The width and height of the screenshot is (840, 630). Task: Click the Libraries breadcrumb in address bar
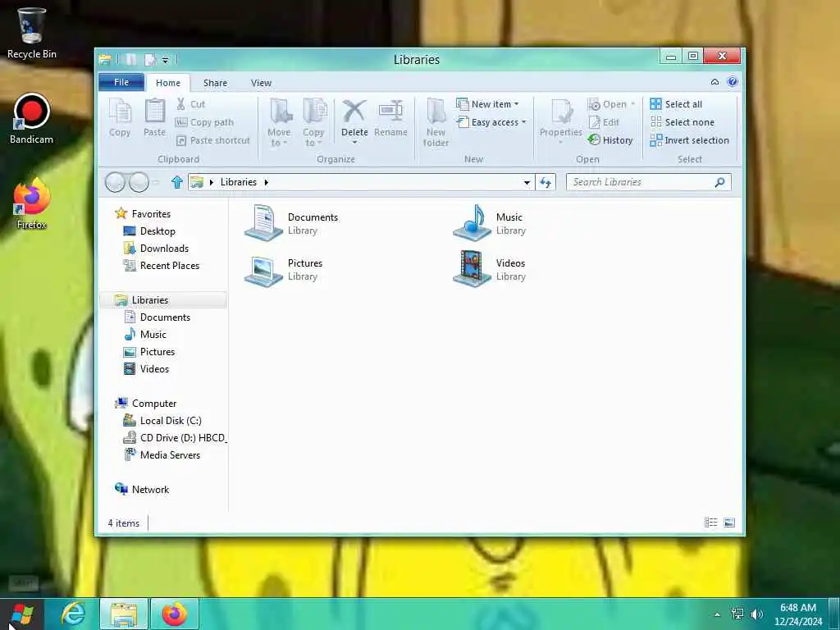click(239, 182)
